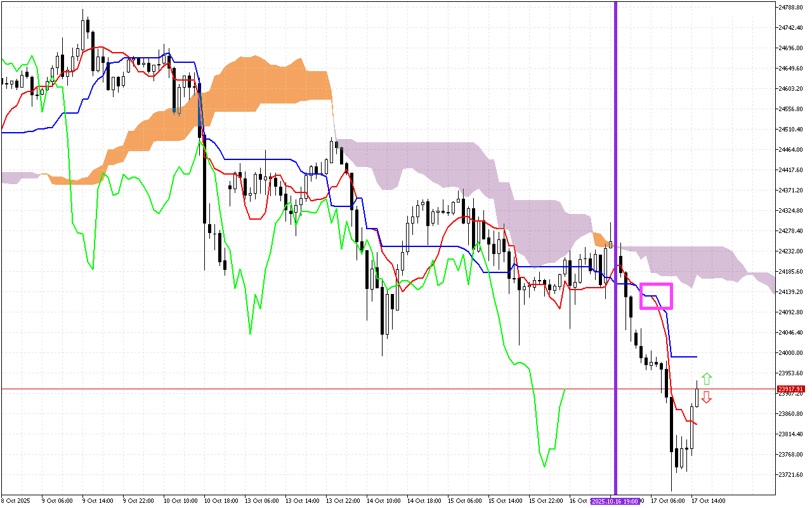This screenshot has width=812, height=508.
Task: Select the green up arrow marker
Action: [707, 378]
